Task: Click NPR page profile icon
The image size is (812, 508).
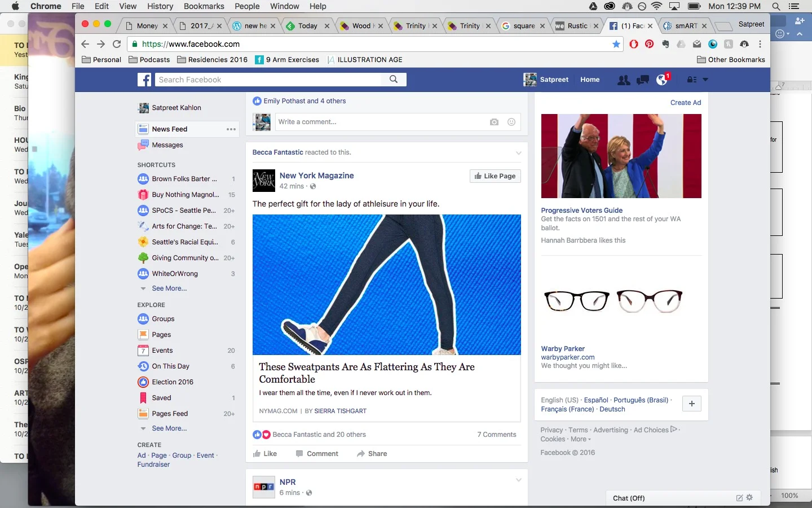Action: (x=263, y=487)
